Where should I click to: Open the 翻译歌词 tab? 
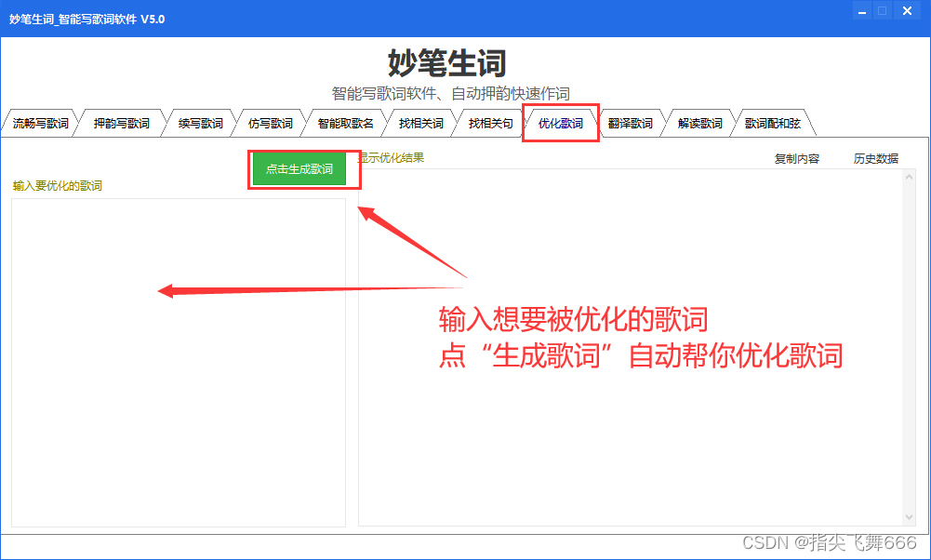click(630, 124)
